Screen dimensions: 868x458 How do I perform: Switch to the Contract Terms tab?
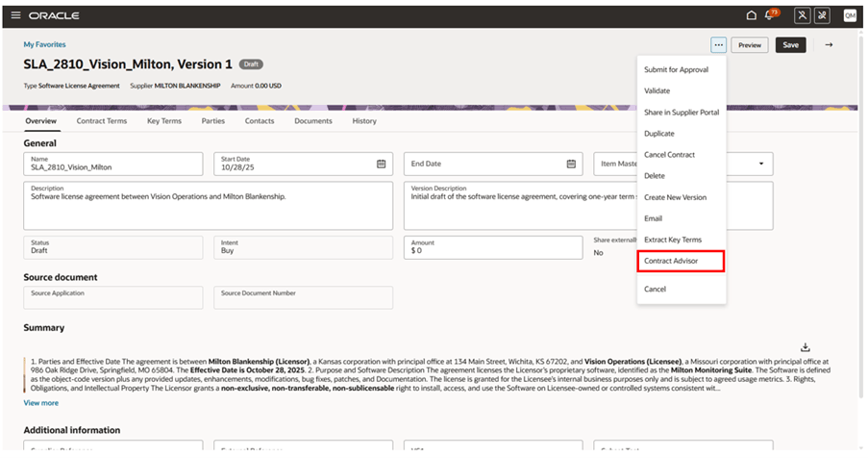click(x=101, y=120)
